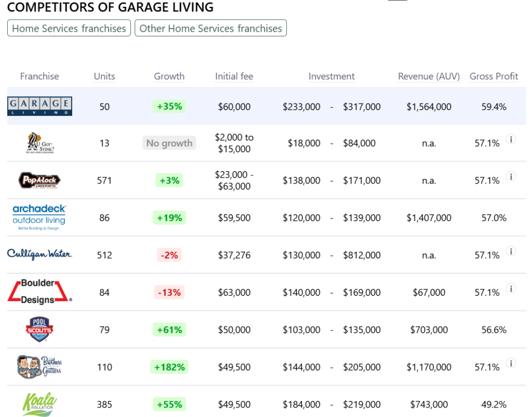
Task: Click the U Got Stink logo
Action: pyautogui.click(x=39, y=143)
